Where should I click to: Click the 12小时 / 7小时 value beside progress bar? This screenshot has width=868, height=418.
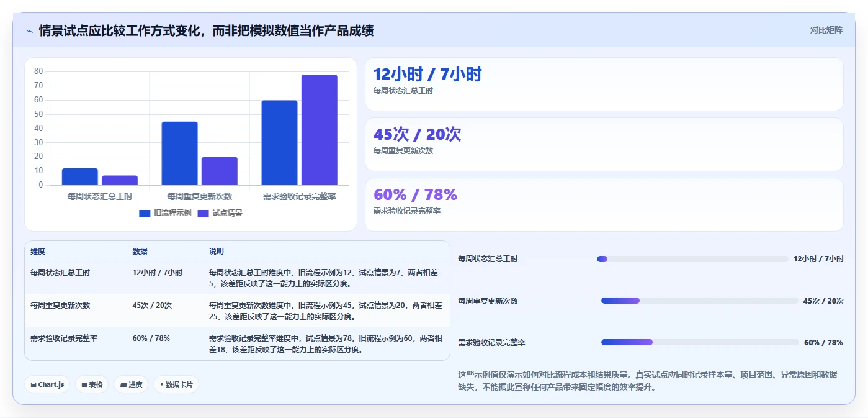818,259
